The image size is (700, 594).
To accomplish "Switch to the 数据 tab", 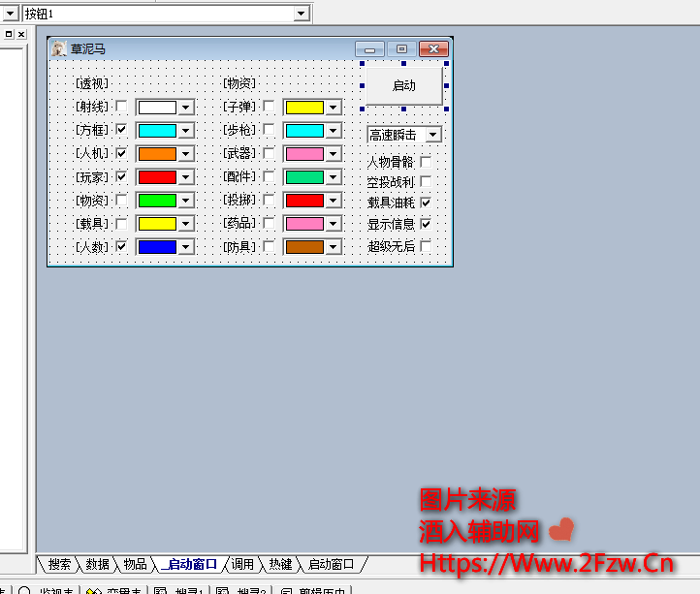I will (97, 564).
